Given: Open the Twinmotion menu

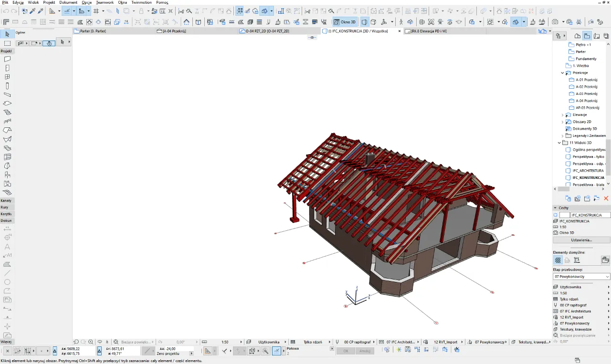Looking at the screenshot, I should pos(141,2).
